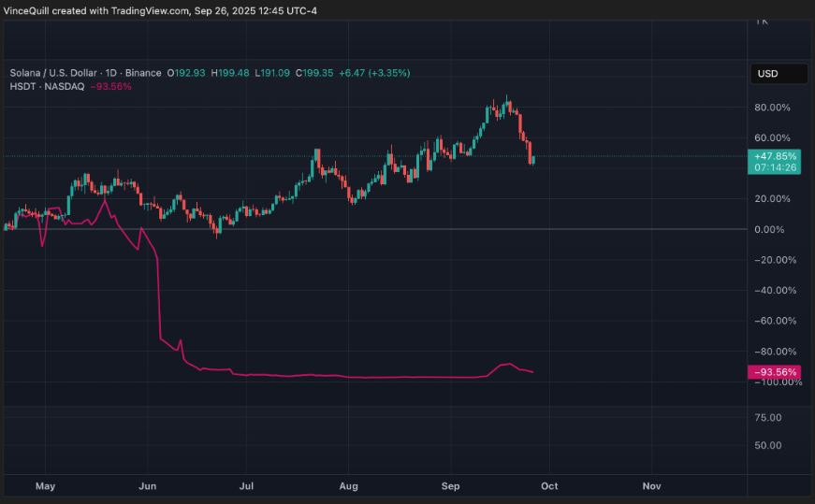Image resolution: width=815 pixels, height=504 pixels.
Task: Click the 07:14:26 bar countdown label
Action: (774, 168)
